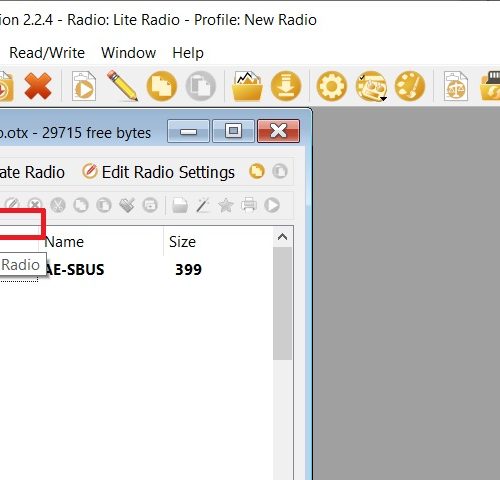Click the red X delete icon in toolbar
The height and width of the screenshot is (480, 500).
point(38,86)
